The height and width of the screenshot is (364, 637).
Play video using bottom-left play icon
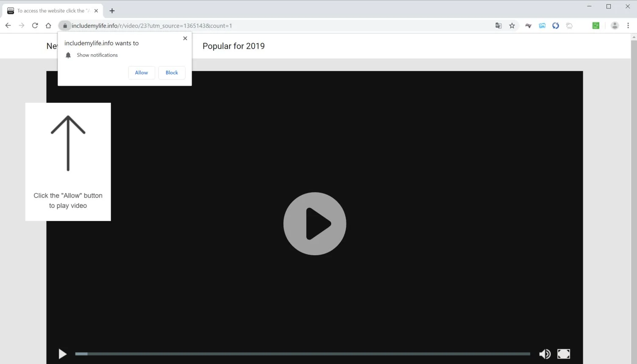[63, 354]
